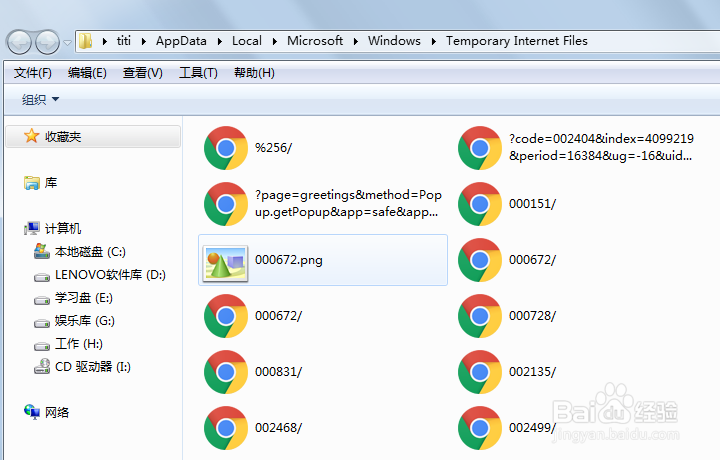Open the 帮助(H) menu
The image size is (720, 460).
click(254, 73)
